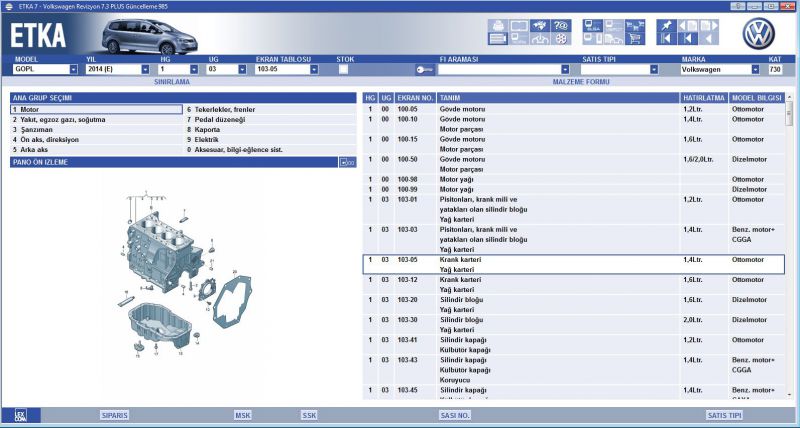The height and width of the screenshot is (428, 800).
Task: Click the engine block preview diagram
Action: (184, 273)
